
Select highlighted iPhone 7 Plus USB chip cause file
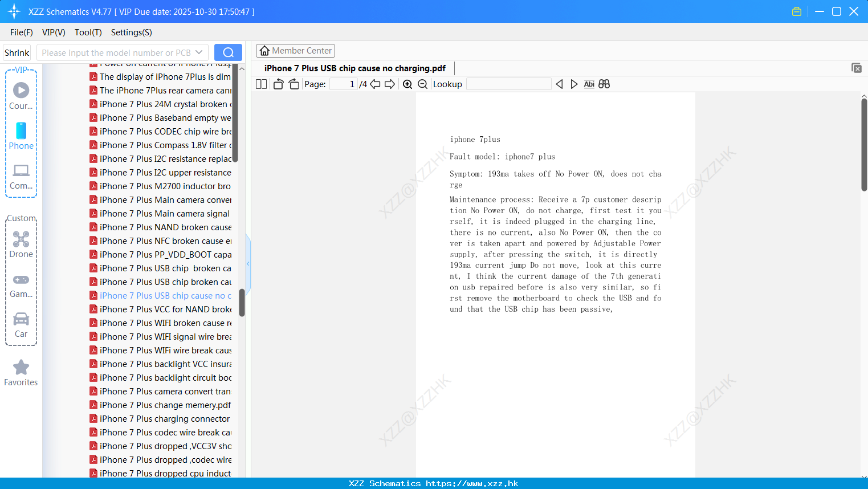(x=161, y=296)
